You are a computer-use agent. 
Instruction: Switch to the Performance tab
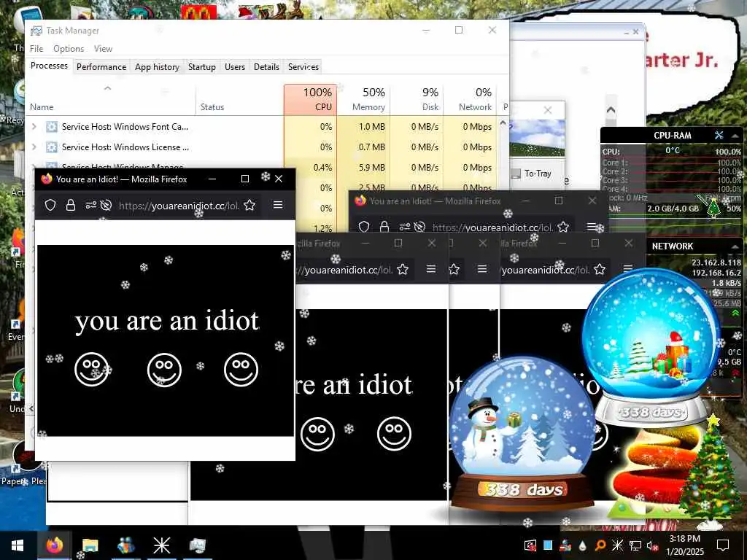coord(101,66)
